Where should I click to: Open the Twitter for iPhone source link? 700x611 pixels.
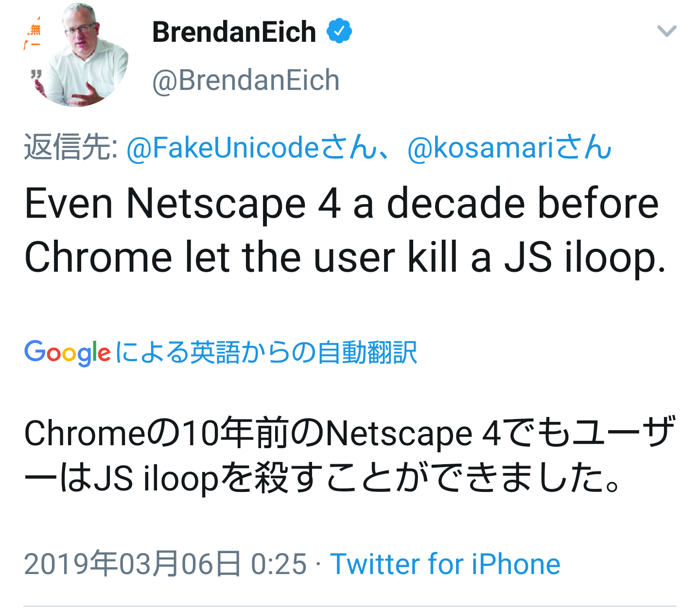445,564
